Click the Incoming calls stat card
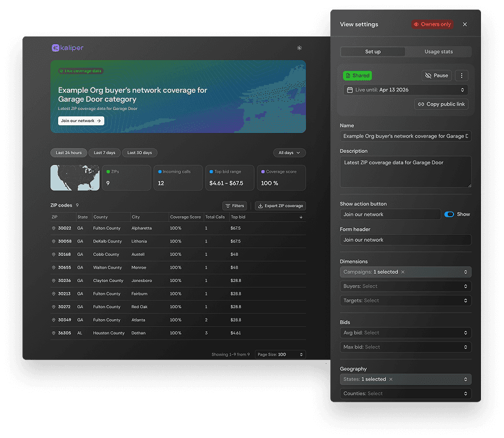The width and height of the screenshot is (504, 438). tap(178, 178)
